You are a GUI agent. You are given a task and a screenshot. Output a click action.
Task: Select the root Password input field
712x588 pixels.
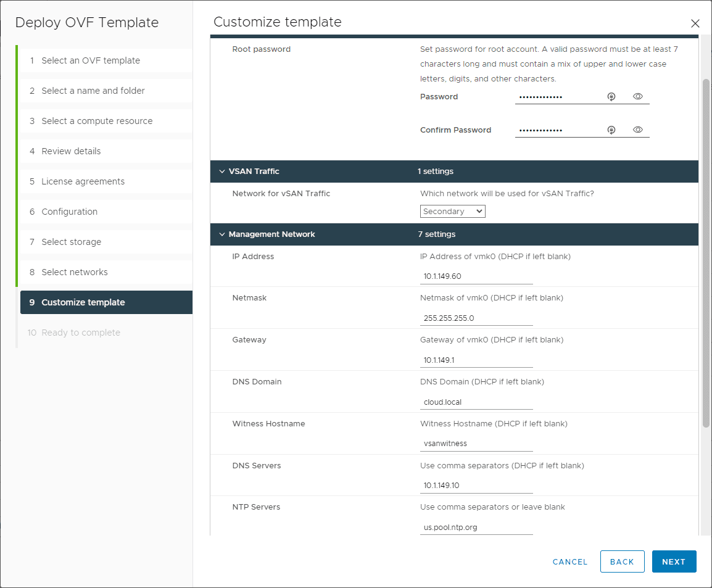tap(558, 97)
